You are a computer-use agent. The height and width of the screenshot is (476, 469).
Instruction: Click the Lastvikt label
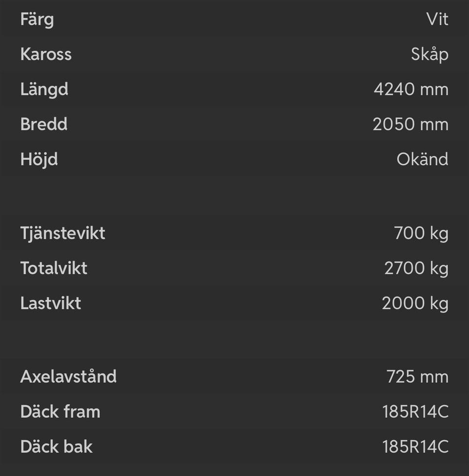point(51,303)
